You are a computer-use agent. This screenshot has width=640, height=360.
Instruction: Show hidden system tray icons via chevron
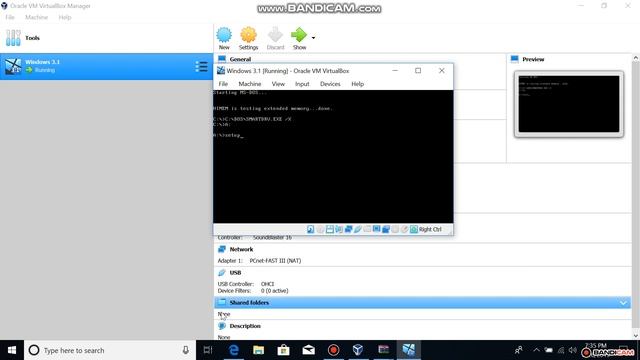point(536,350)
